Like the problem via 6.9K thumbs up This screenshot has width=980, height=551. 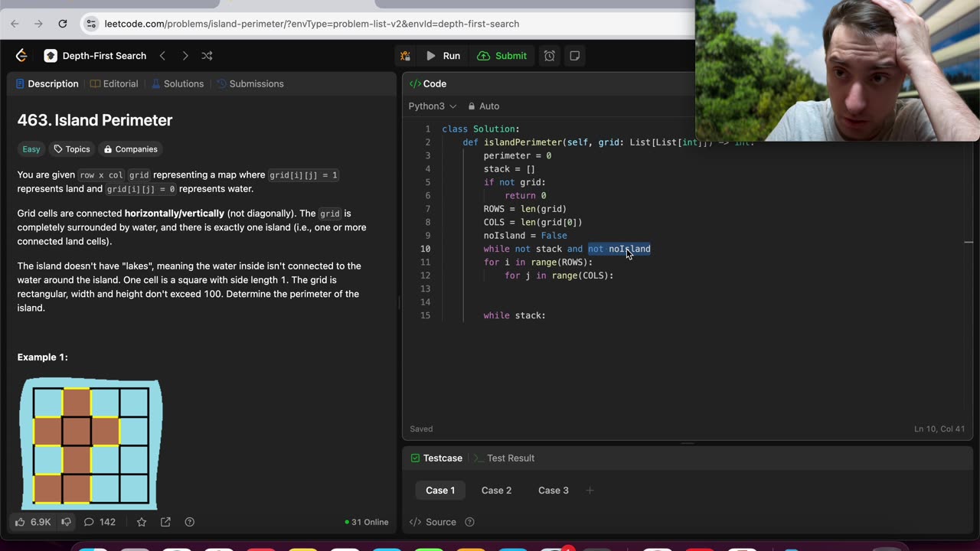[33, 522]
